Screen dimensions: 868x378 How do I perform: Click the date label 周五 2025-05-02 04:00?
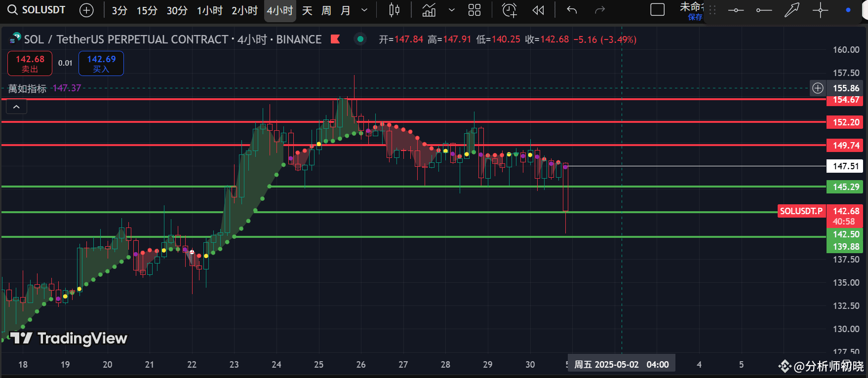pyautogui.click(x=621, y=365)
